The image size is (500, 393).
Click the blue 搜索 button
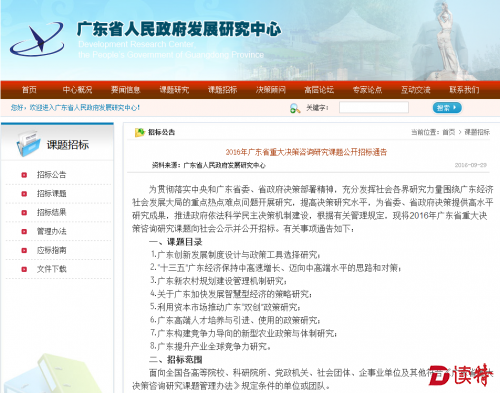[447, 108]
